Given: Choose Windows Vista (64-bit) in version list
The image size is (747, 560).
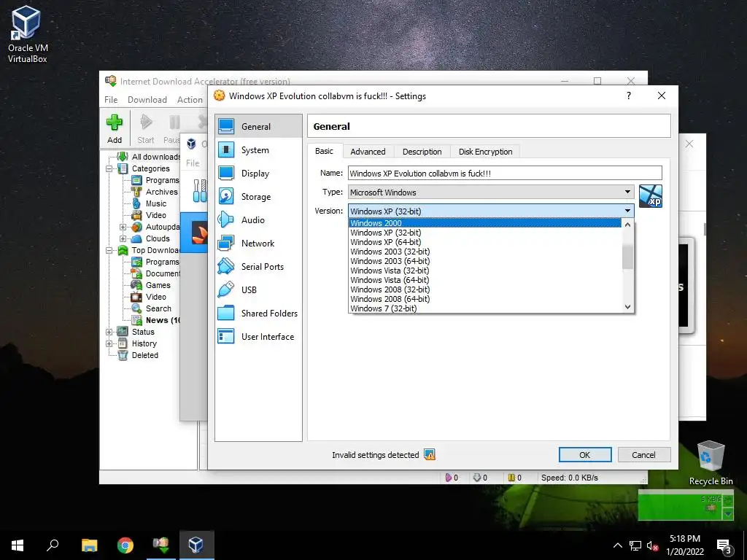Looking at the screenshot, I should [x=485, y=280].
